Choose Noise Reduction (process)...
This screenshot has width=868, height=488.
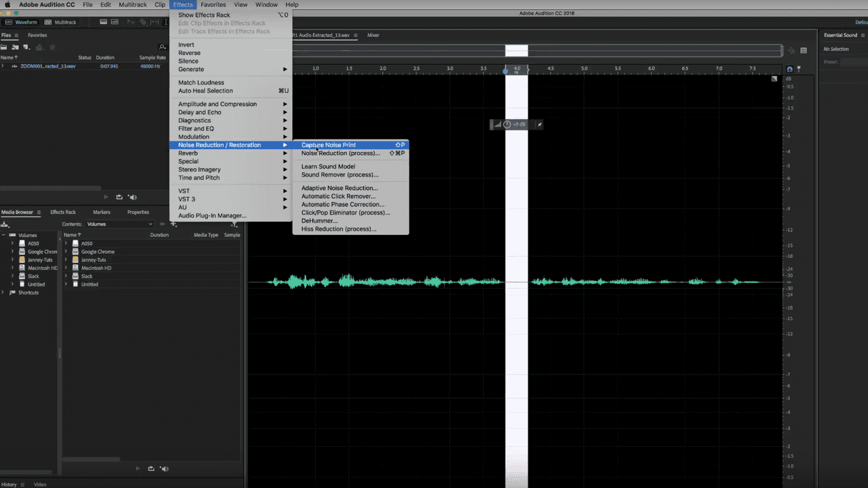point(351,153)
